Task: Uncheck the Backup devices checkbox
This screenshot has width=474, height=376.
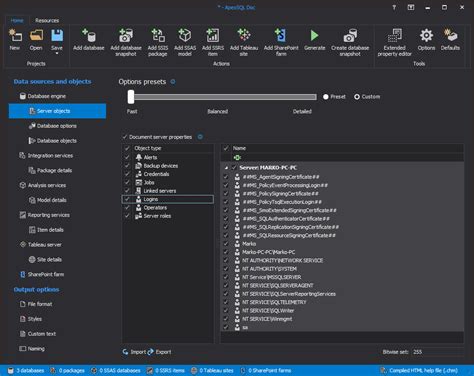Action: [x=127, y=166]
